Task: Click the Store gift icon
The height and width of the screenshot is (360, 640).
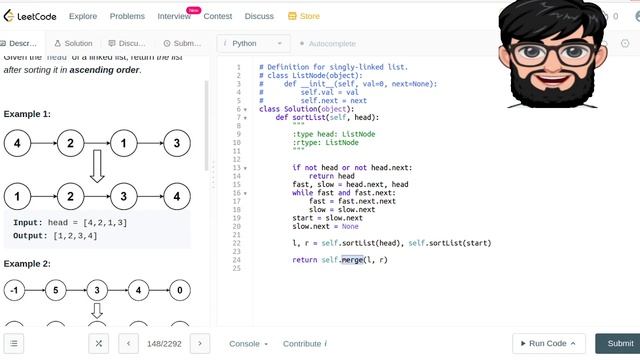Action: tap(292, 16)
